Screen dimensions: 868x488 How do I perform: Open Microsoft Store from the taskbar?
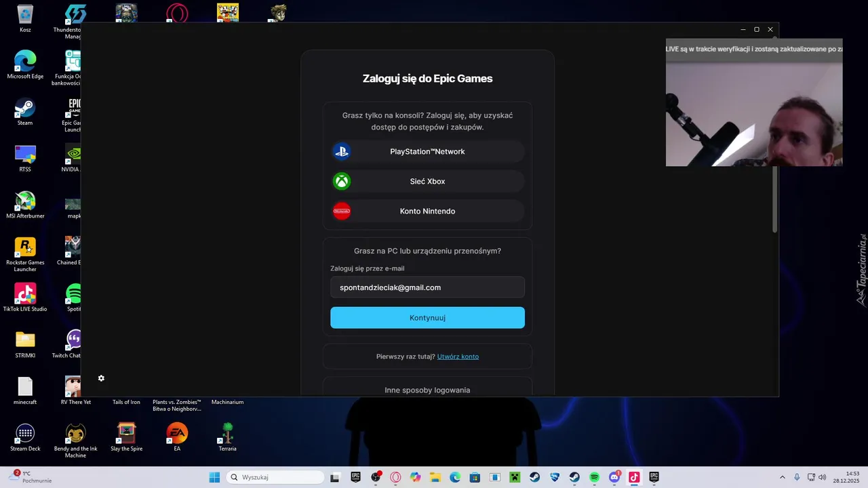point(475,477)
